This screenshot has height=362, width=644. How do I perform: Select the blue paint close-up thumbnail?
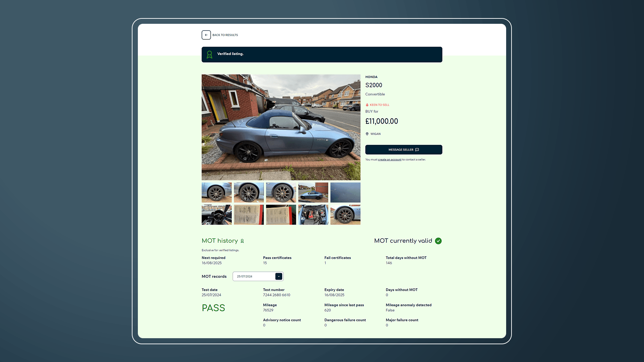[345, 192]
